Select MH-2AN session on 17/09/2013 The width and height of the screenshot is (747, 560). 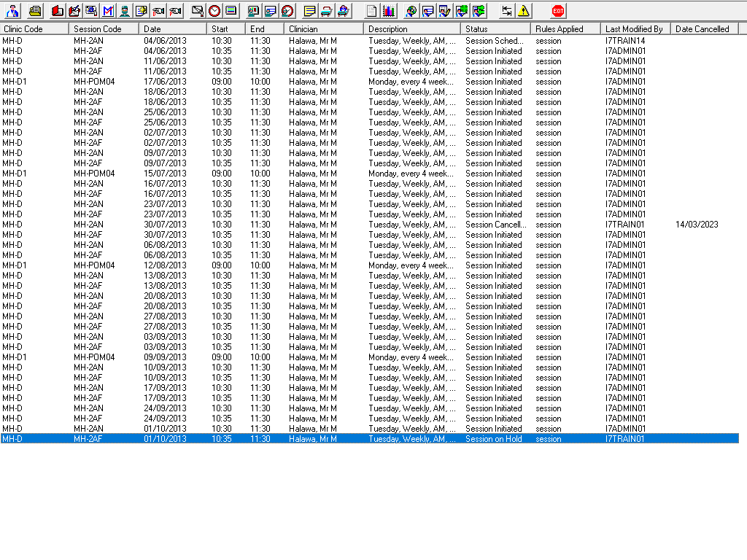(369, 388)
